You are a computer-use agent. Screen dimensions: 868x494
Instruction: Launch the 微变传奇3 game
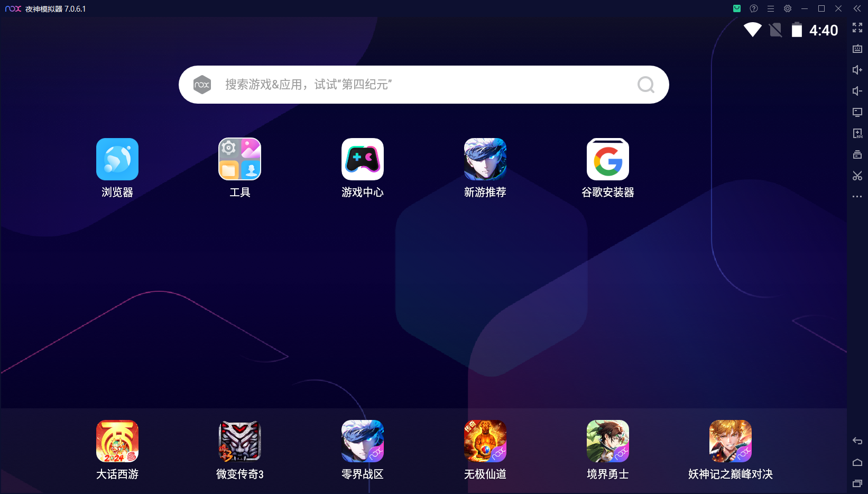point(240,441)
